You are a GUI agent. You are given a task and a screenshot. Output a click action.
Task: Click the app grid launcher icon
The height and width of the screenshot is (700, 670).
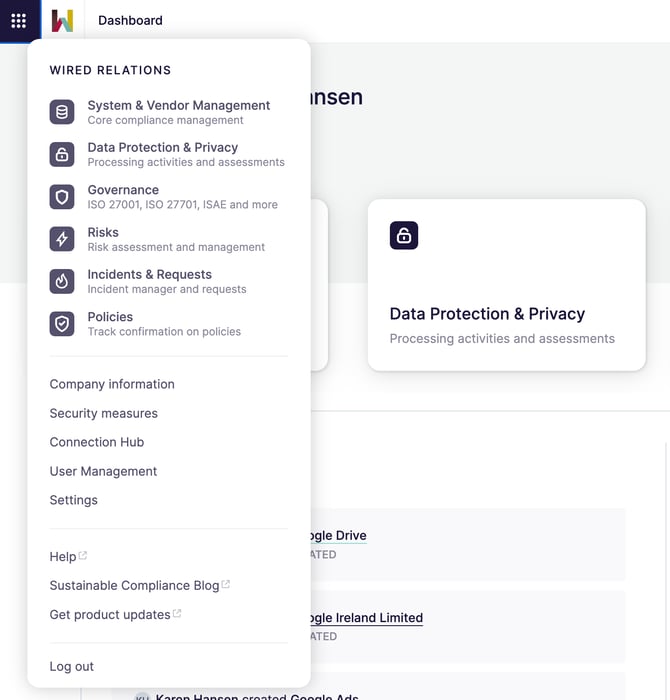18,20
